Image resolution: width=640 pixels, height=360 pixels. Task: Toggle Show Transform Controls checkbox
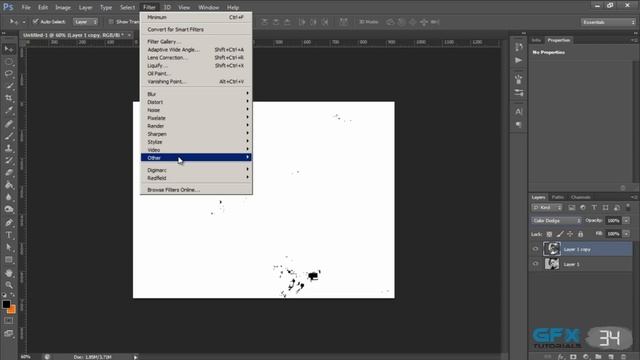tap(111, 22)
